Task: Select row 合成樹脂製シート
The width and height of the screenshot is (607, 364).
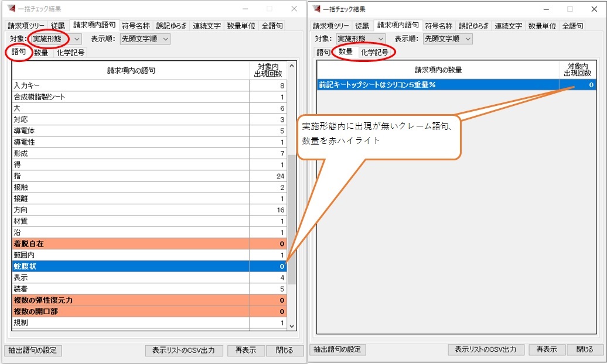Action: [x=149, y=97]
